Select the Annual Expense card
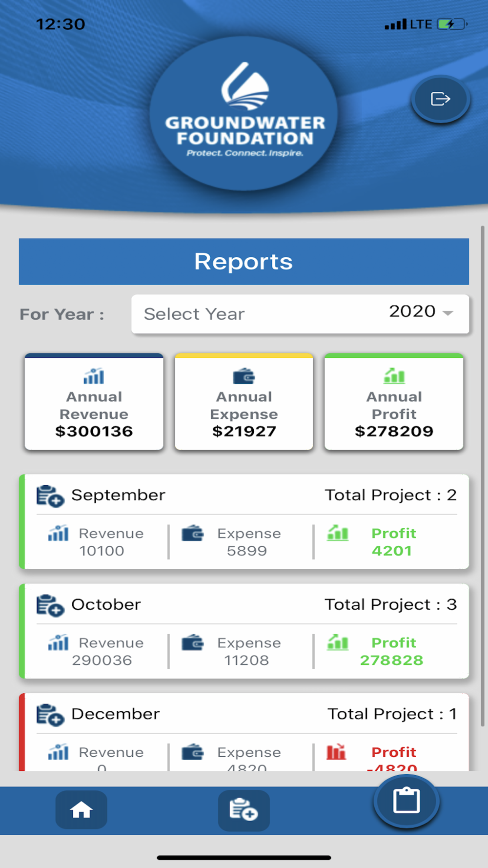 pos(244,401)
